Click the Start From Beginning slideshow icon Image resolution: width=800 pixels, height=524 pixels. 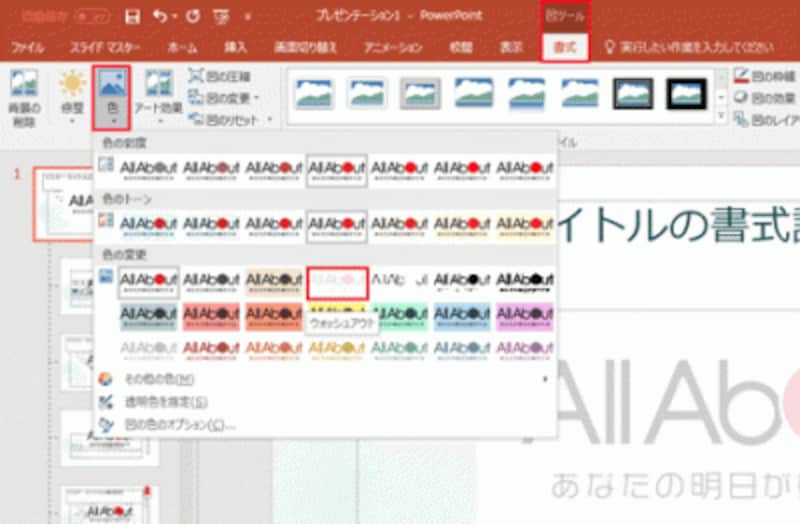(221, 17)
